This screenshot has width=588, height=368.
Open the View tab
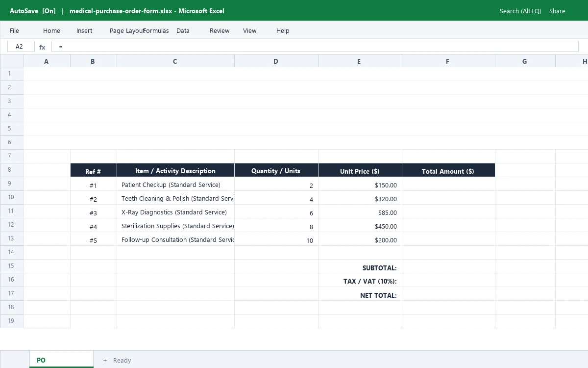tap(249, 30)
